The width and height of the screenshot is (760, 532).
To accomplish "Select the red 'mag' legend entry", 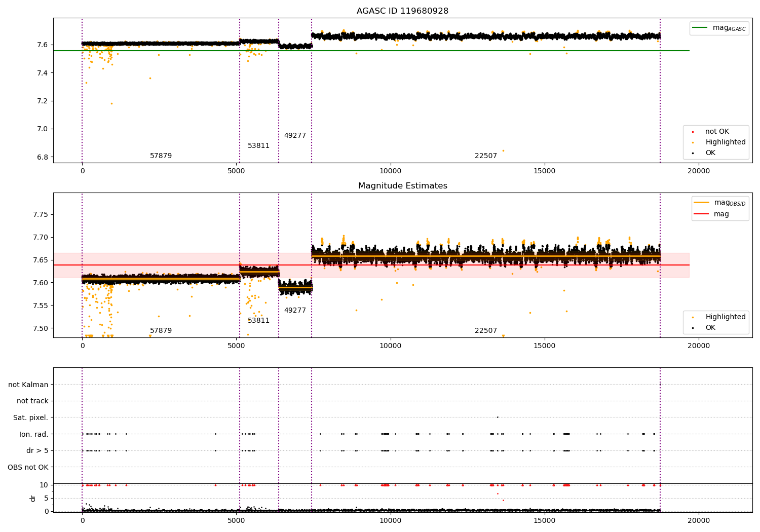I will 721,214.
